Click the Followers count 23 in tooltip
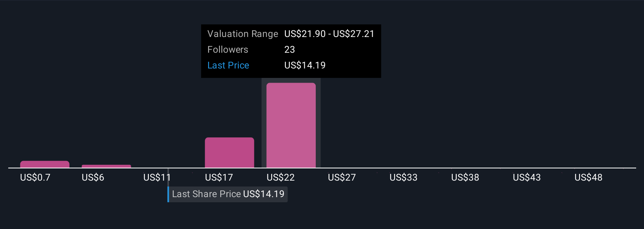Screen dimensions: 644x229 pos(290,50)
